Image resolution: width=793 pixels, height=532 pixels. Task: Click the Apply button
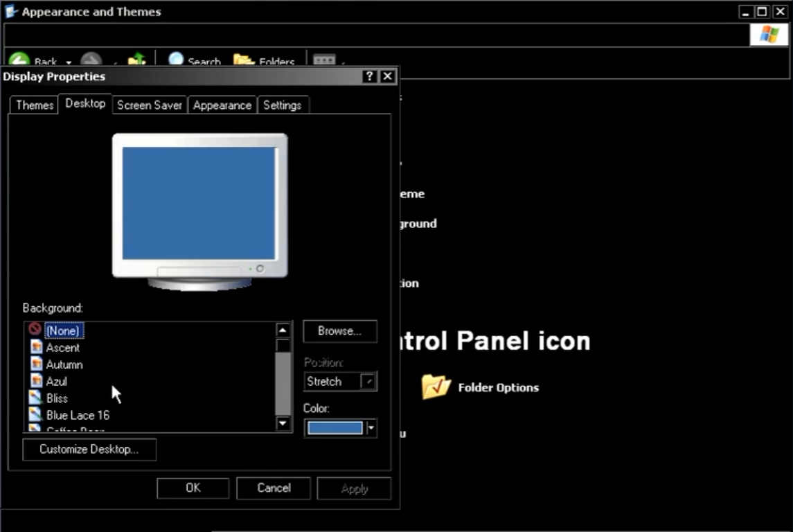point(354,488)
